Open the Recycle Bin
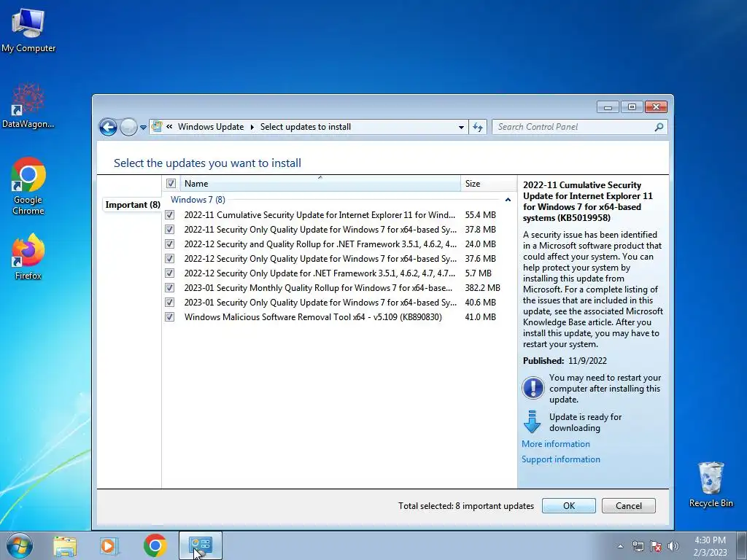747x560 pixels. (x=711, y=485)
